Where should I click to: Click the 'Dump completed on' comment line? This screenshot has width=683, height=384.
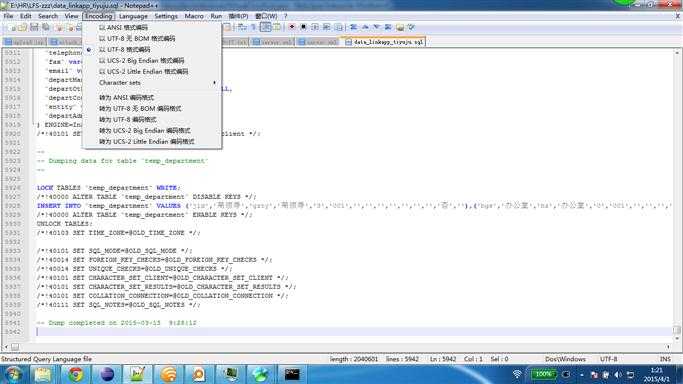(117, 323)
